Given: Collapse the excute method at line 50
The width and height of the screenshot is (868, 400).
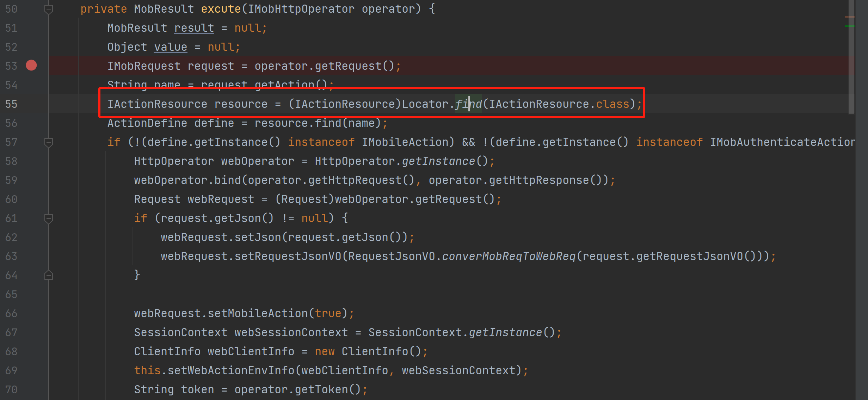Looking at the screenshot, I should tap(49, 9).
